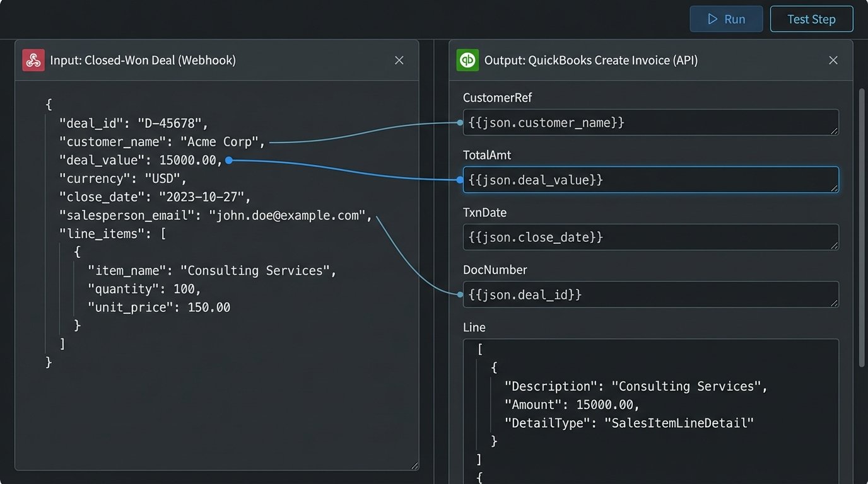Click connector endpoint on the TotalAmt field
868x484 pixels.
(x=460, y=180)
